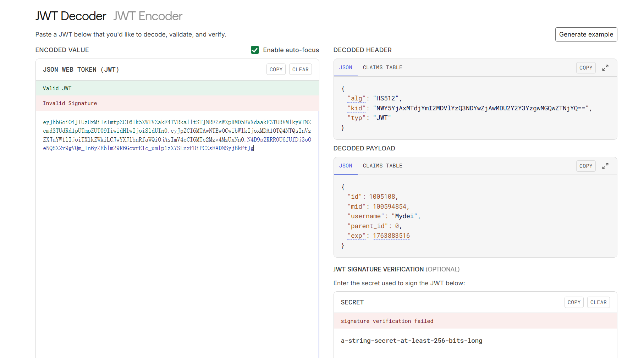
Task: Copy the encoded JSON Web Token
Action: click(276, 70)
